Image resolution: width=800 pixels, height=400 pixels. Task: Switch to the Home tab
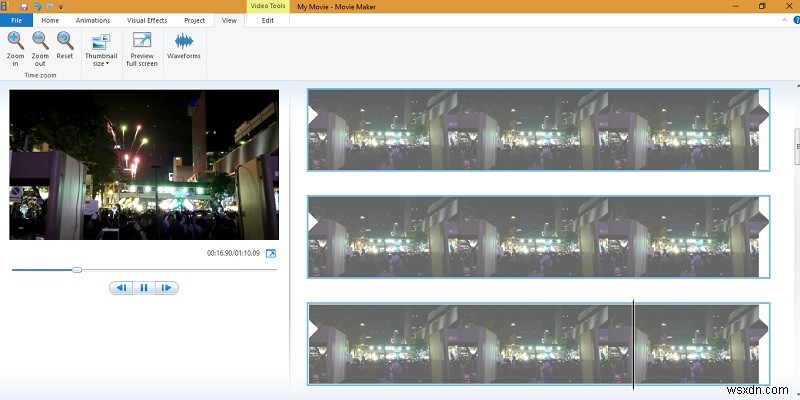click(x=50, y=20)
